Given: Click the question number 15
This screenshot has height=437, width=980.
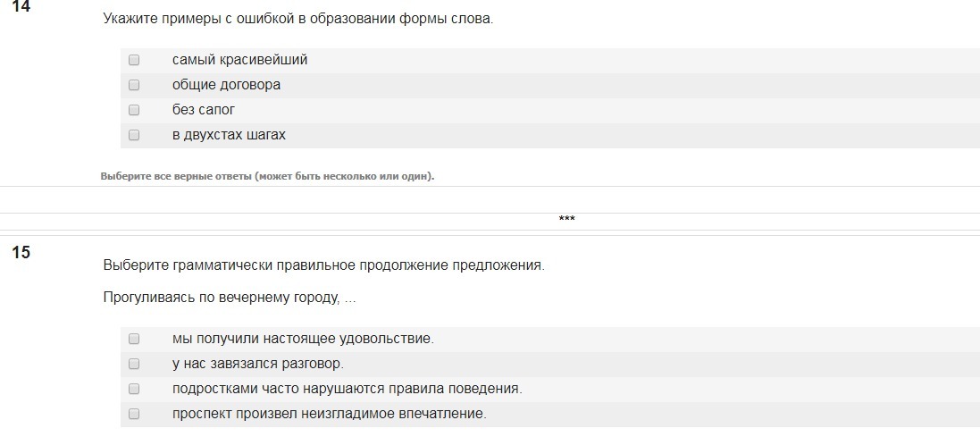Looking at the screenshot, I should click(21, 253).
